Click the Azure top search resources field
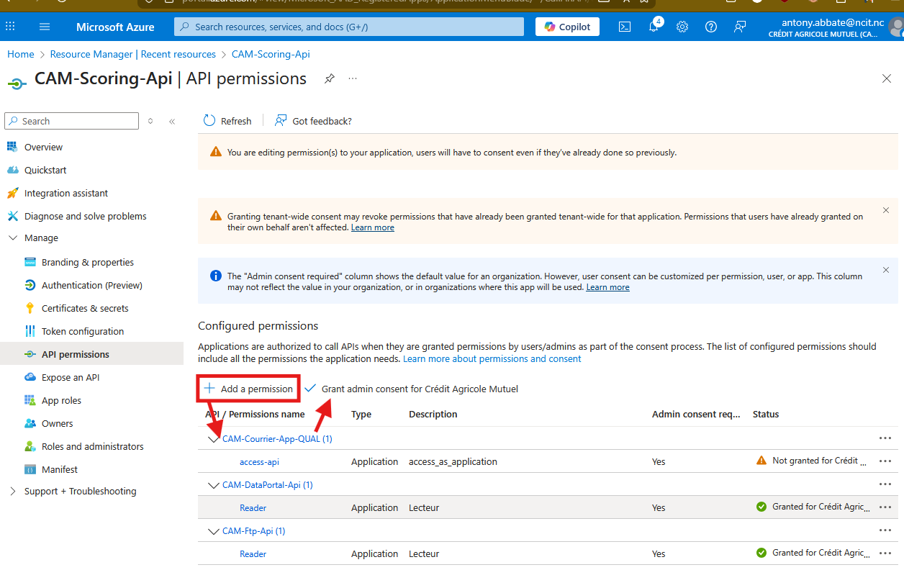The width and height of the screenshot is (904, 588). tap(348, 27)
